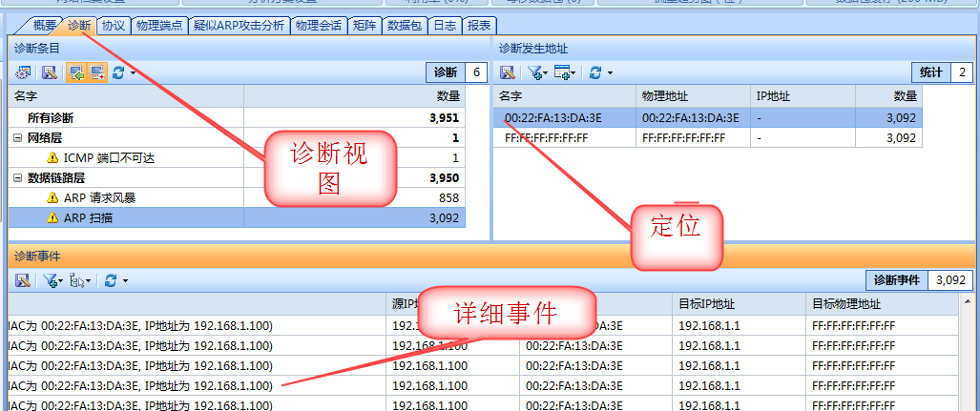Image resolution: width=980 pixels, height=411 pixels.
Task: Select the 诊断 tab
Action: click(79, 26)
